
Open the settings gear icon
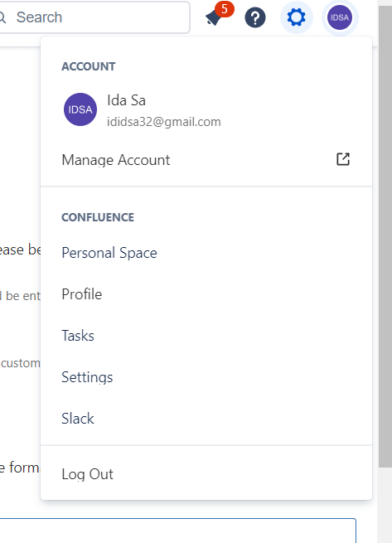[x=297, y=17]
